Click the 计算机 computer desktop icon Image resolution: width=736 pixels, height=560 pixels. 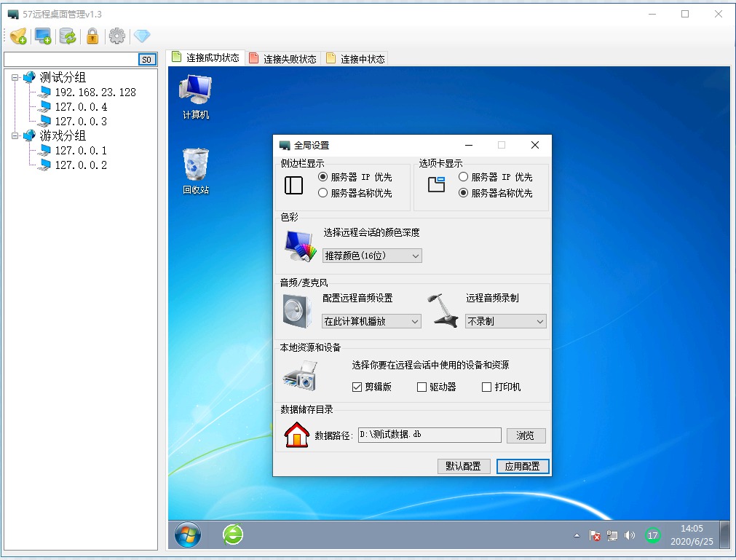click(x=196, y=97)
